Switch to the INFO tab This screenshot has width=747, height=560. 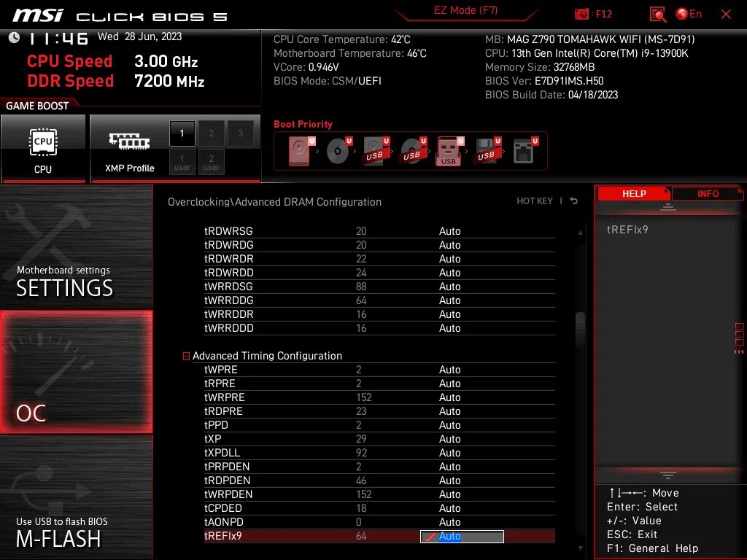(x=708, y=193)
